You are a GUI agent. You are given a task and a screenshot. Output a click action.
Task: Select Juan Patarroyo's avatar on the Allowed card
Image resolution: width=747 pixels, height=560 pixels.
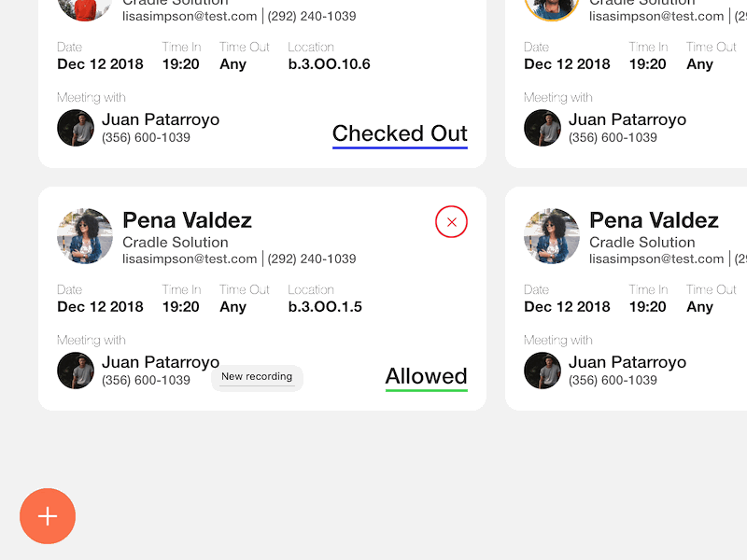click(x=76, y=371)
